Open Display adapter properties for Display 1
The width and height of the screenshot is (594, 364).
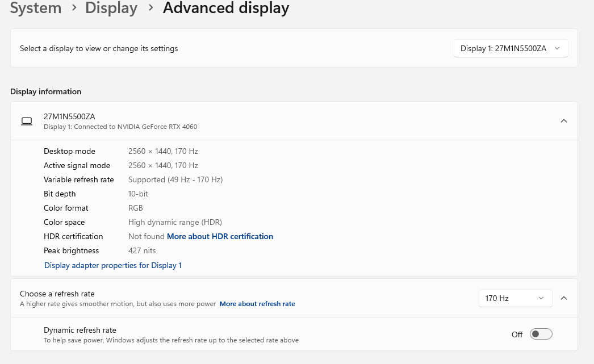click(x=113, y=265)
